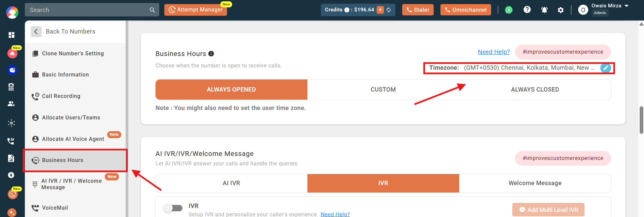Open the dashboard icon in left sidebar
Viewport: 644px width, 217px height.
(11, 35)
